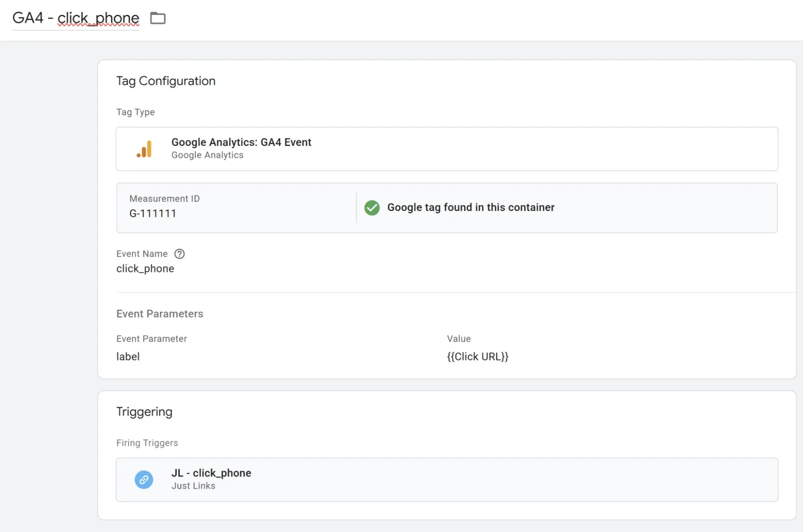The image size is (803, 532).
Task: Click the Google Analytics bar chart icon
Action: (x=144, y=149)
